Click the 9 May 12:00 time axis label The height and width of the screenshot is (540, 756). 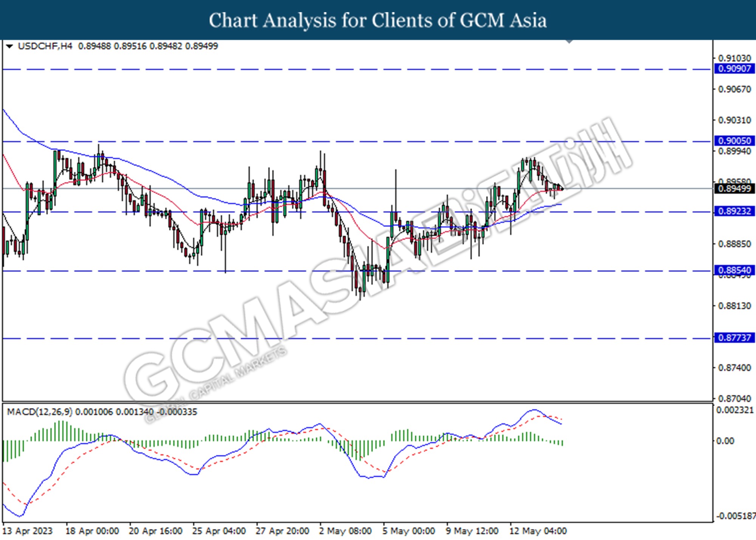(x=472, y=531)
